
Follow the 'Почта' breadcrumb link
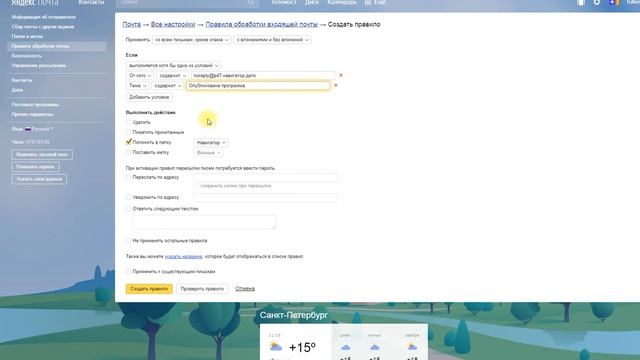tap(131, 24)
